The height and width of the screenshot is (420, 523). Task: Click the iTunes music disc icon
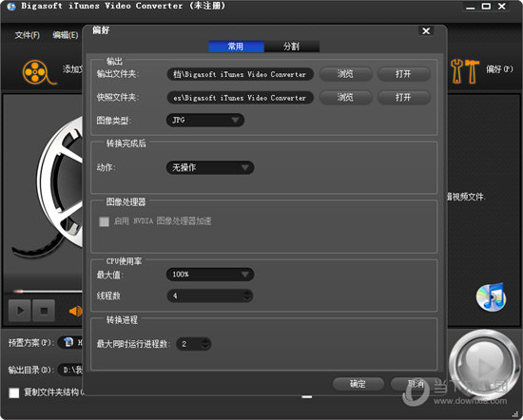pos(491,296)
